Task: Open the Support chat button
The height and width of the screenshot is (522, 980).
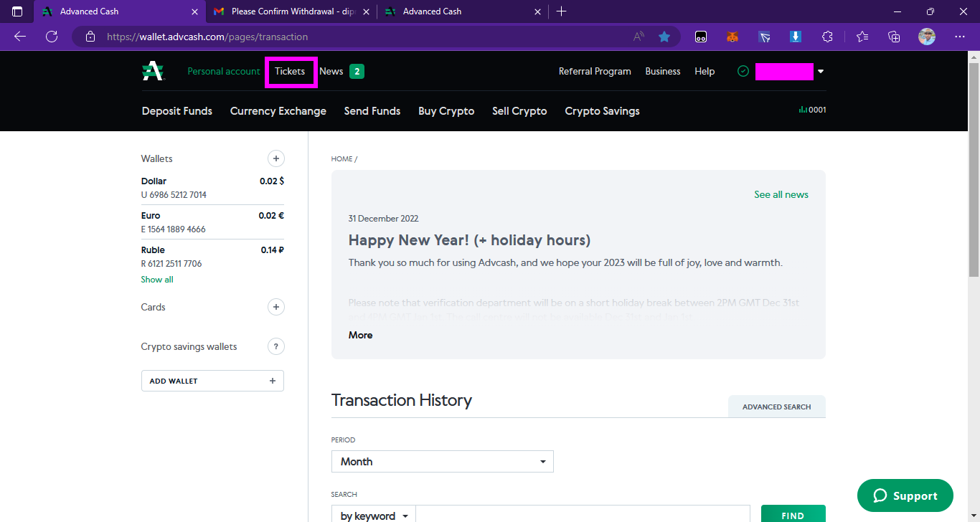Action: coord(905,495)
